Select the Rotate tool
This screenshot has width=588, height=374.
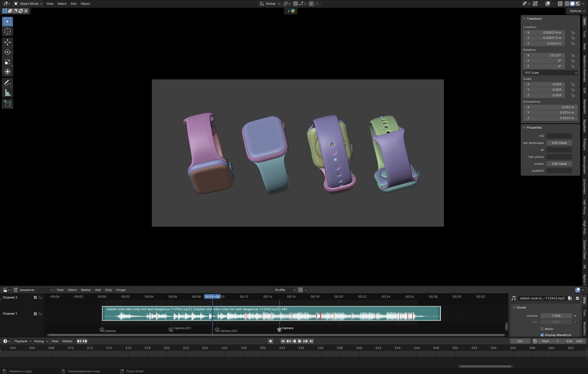[8, 52]
